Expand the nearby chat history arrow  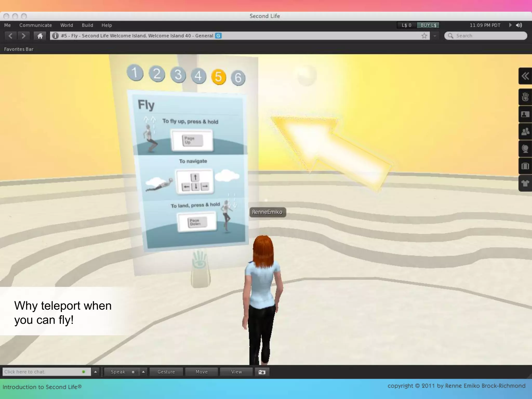pos(95,372)
